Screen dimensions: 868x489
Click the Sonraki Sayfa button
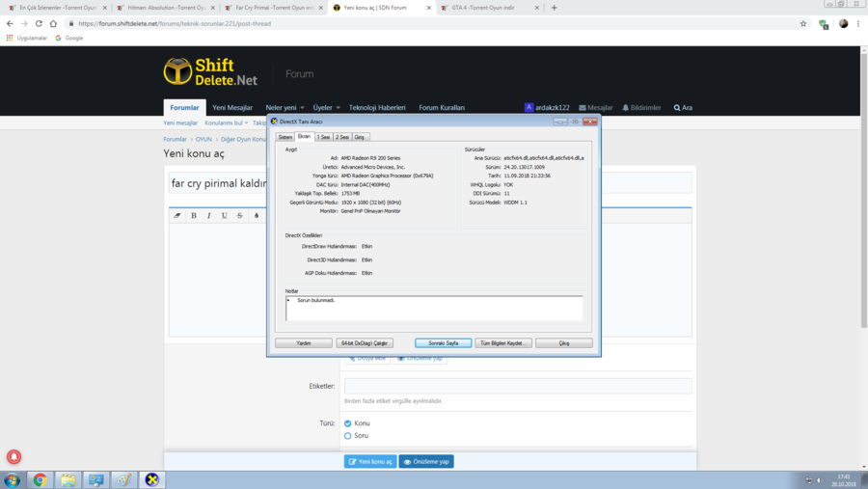point(444,343)
